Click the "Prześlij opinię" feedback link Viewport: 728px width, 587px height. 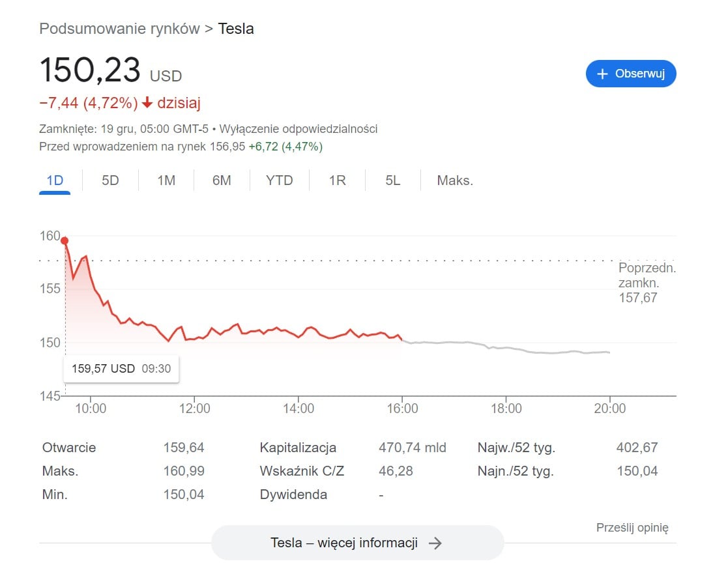[632, 528]
